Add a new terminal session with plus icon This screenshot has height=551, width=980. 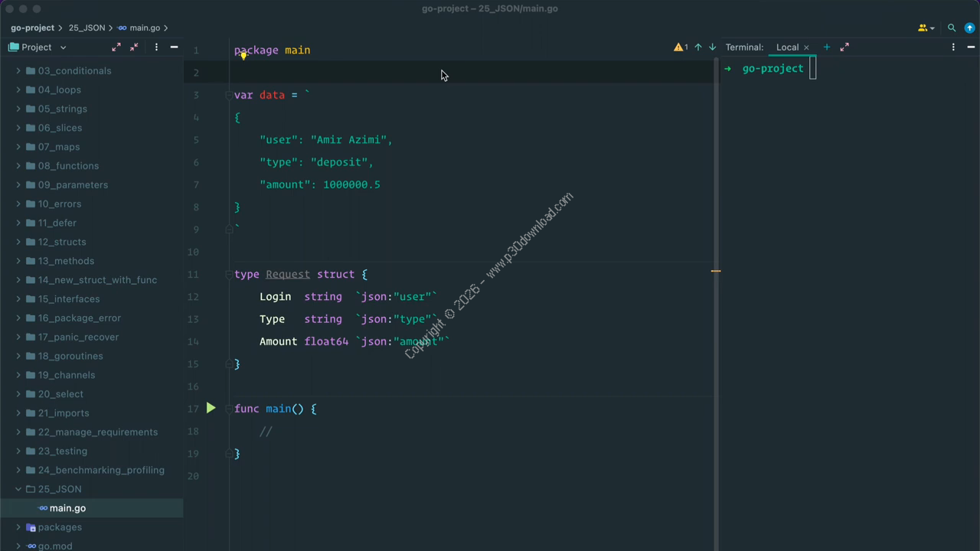click(826, 47)
